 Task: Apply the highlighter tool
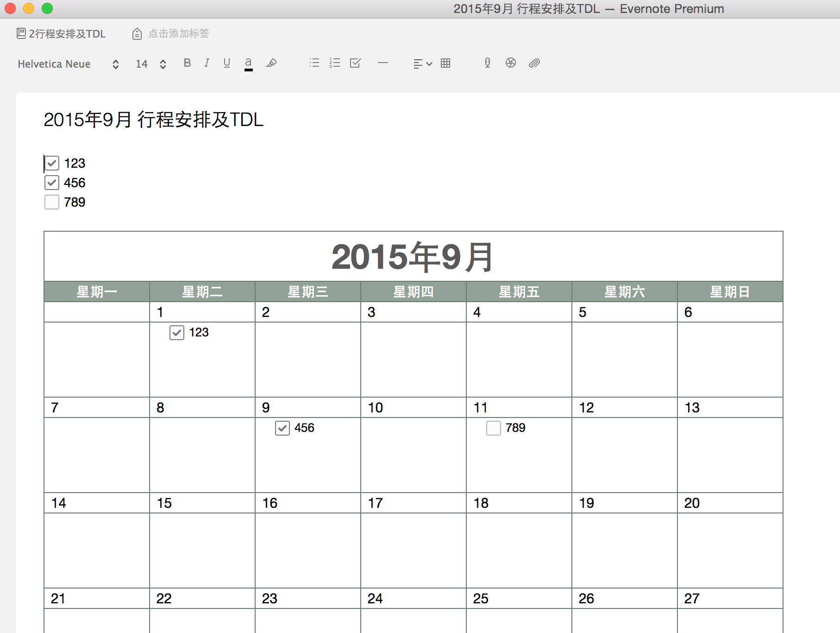click(271, 63)
